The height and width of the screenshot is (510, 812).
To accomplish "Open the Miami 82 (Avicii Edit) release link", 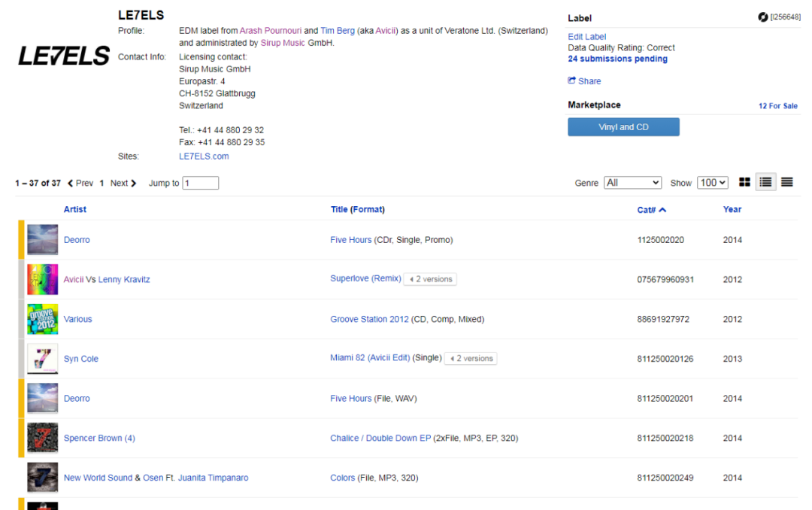I will coord(370,357).
